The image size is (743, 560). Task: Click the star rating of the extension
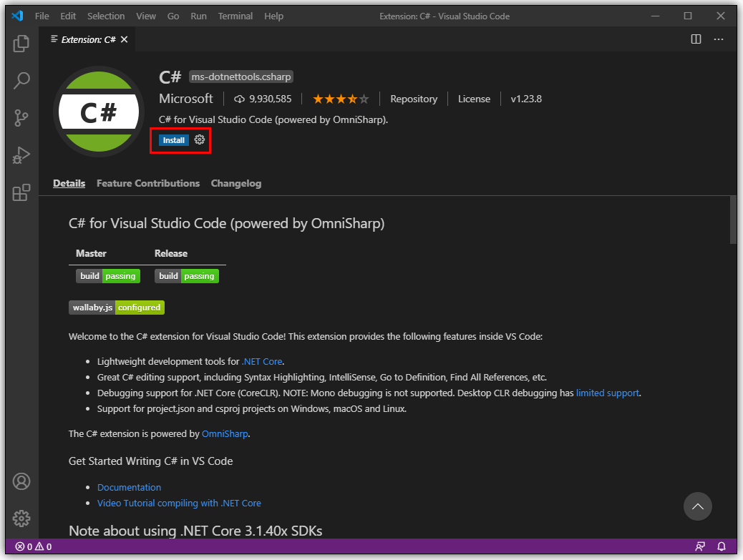click(x=341, y=99)
